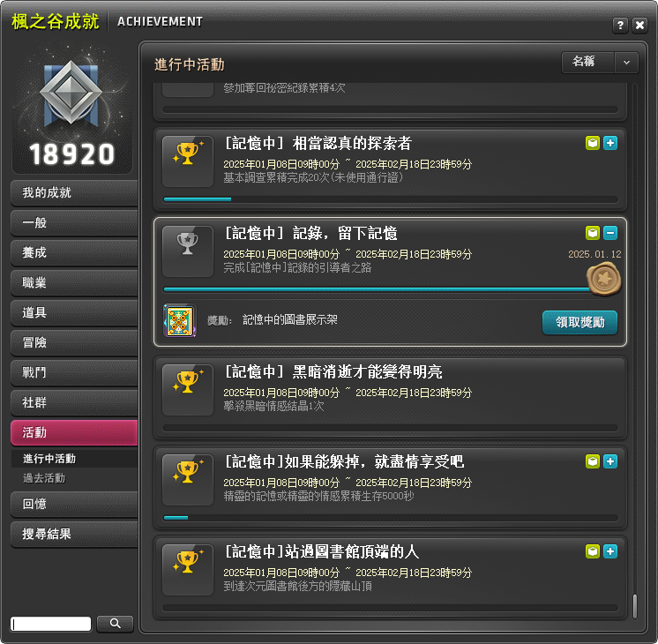Click the help question mark icon
The width and height of the screenshot is (658, 644).
[620, 26]
